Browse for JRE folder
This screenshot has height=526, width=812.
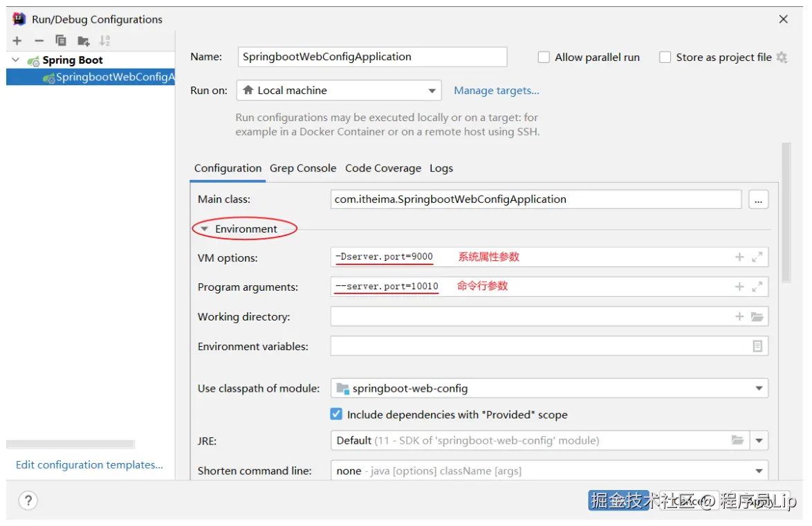[737, 440]
